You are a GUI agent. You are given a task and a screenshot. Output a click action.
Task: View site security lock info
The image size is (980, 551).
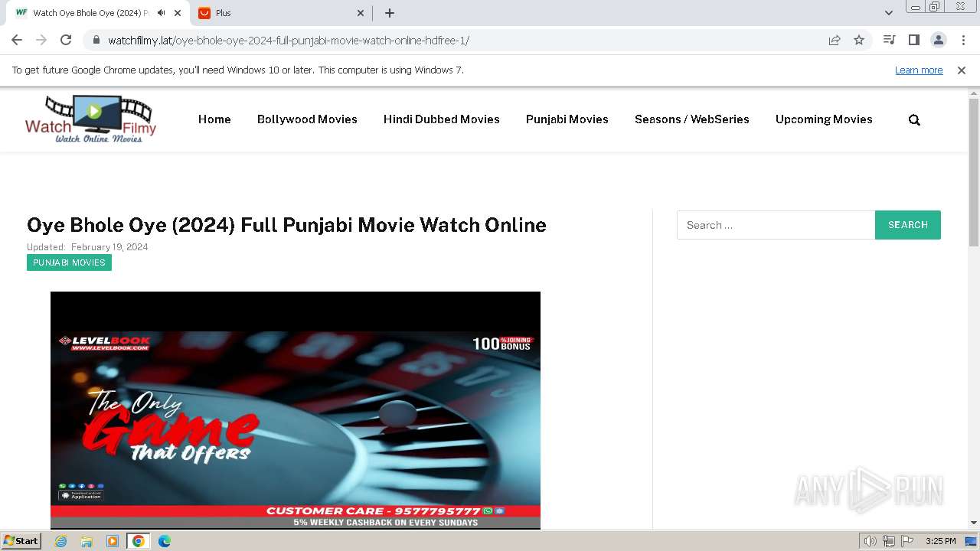coord(96,41)
